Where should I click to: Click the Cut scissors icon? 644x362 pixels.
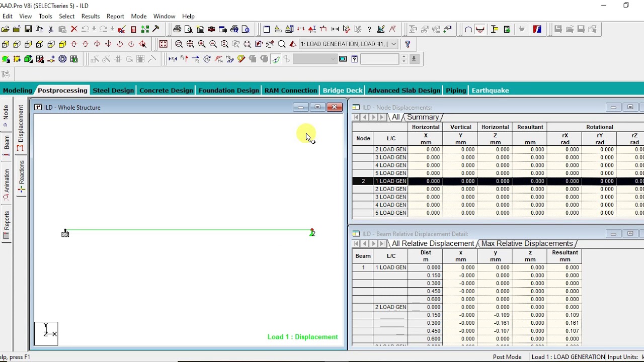[x=51, y=29]
